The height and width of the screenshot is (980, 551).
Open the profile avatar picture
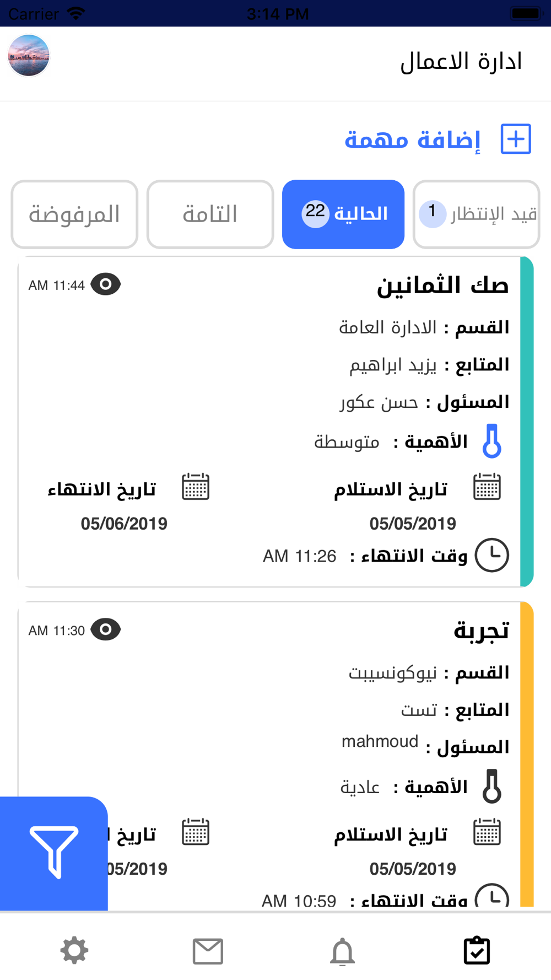point(29,55)
